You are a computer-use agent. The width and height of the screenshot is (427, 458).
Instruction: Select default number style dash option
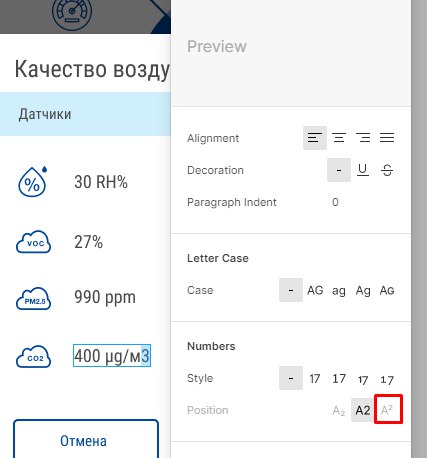(291, 378)
